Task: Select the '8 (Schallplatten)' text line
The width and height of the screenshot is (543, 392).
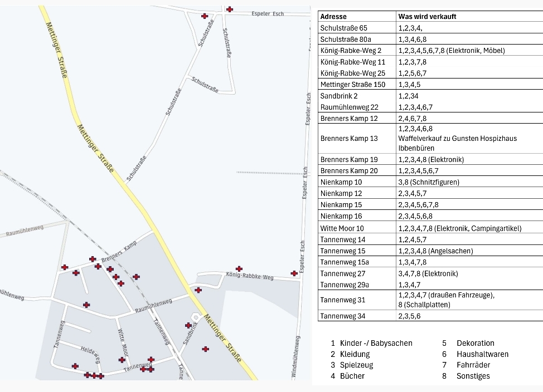Action: coord(424,305)
